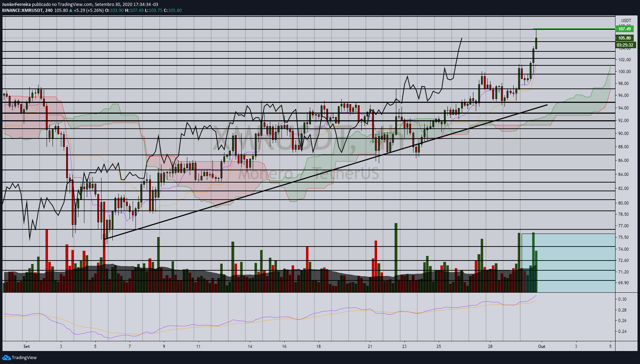
Task: Click the 03:25:32 candle countdown tag
Action: tap(625, 45)
